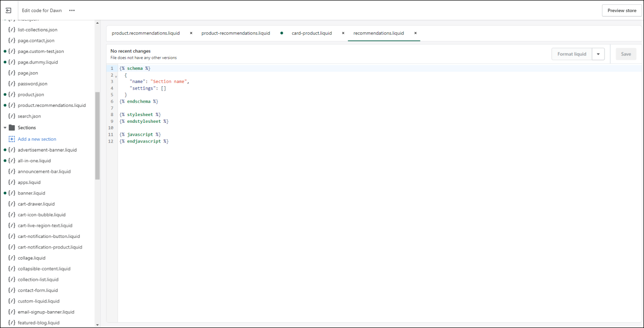Click the Sections folder icon

point(12,128)
